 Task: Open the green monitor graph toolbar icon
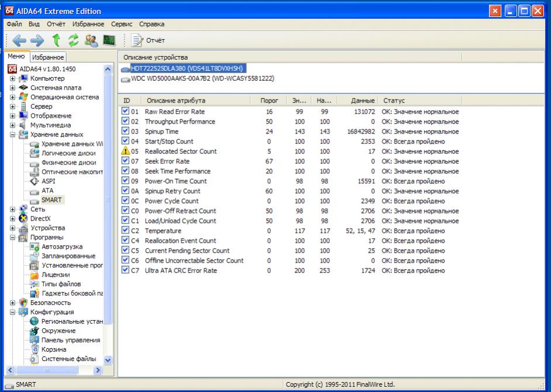(x=109, y=40)
